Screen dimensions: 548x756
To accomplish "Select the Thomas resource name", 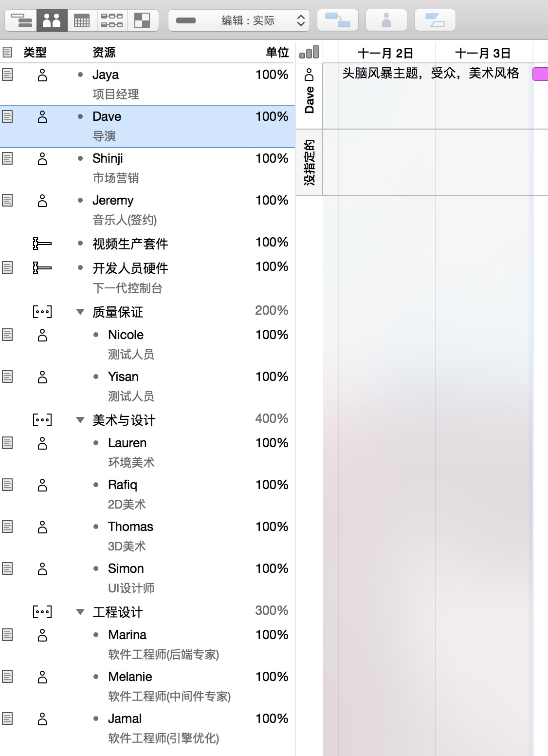I will [x=130, y=527].
